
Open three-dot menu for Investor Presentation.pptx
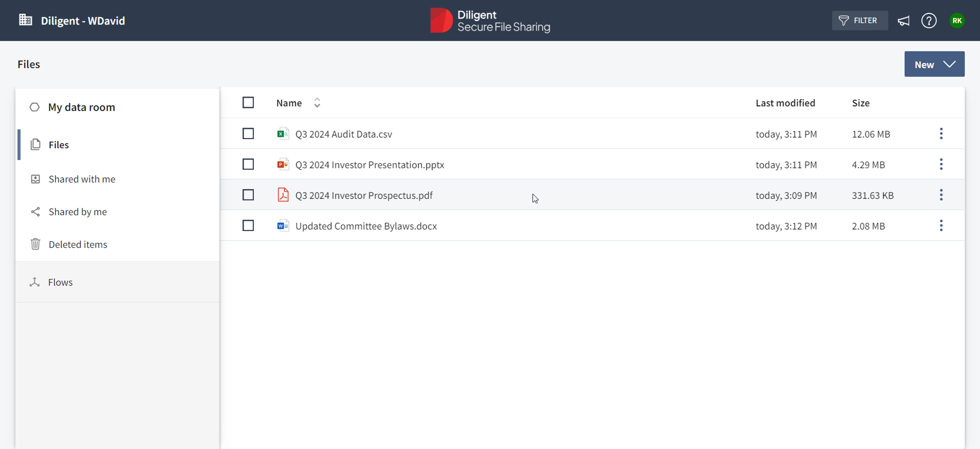[x=941, y=164]
